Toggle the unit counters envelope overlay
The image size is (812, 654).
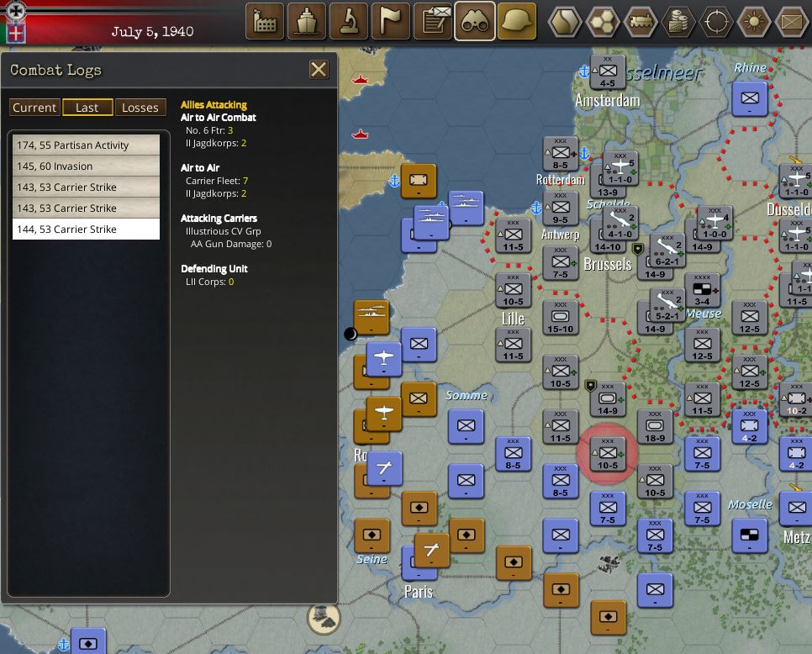(x=792, y=22)
